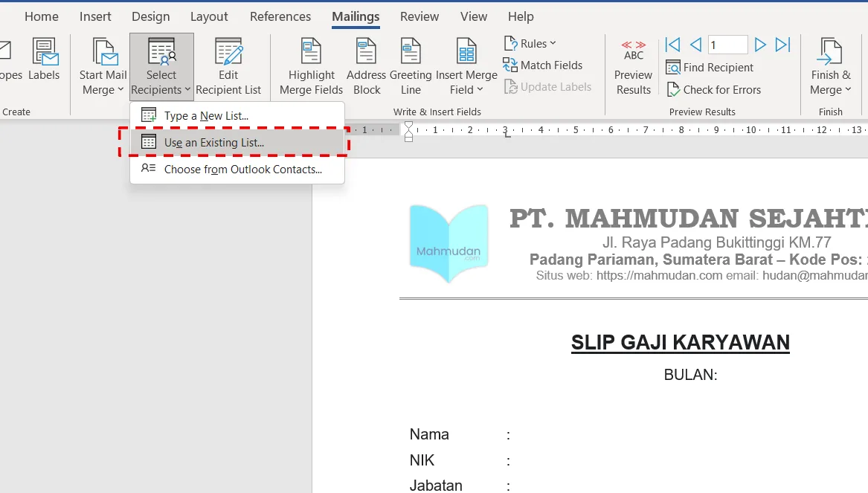Expand the Finish & Merge arrow
This screenshot has height=493, width=868.
click(x=848, y=89)
